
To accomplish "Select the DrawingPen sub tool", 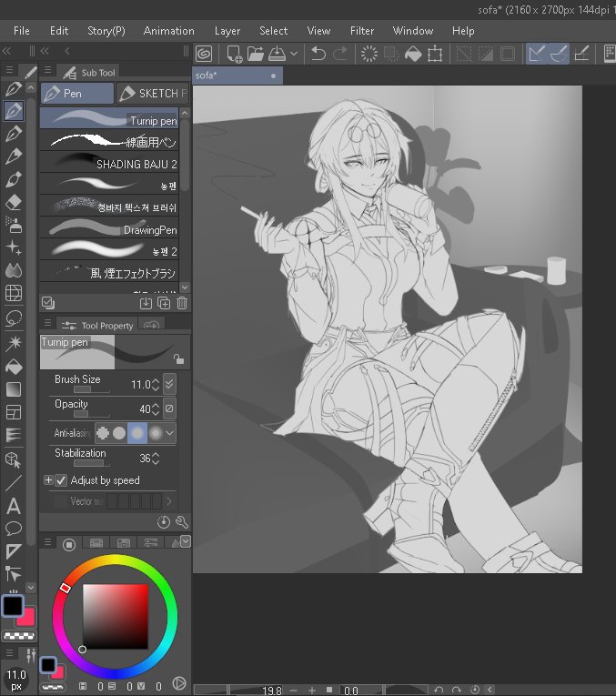I will tap(109, 228).
